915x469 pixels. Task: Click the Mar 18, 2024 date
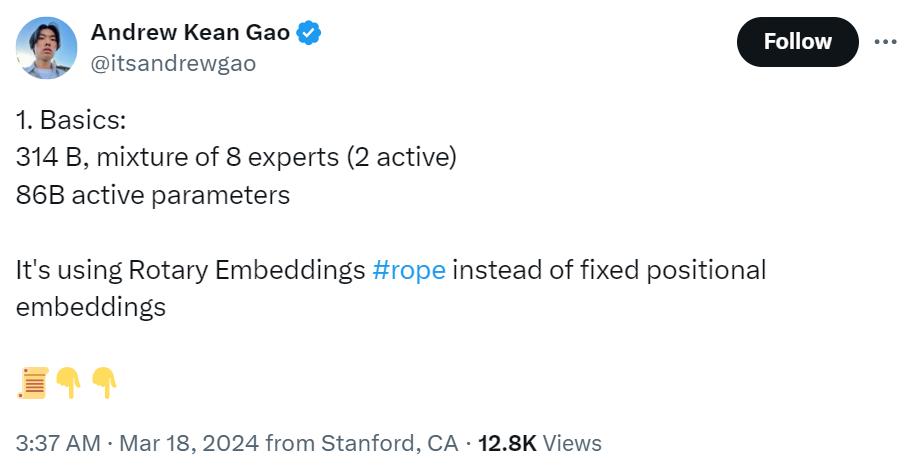188,443
